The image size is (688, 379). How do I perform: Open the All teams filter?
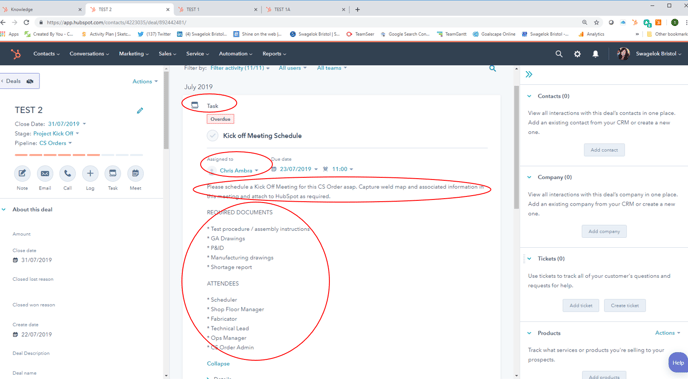[332, 68]
